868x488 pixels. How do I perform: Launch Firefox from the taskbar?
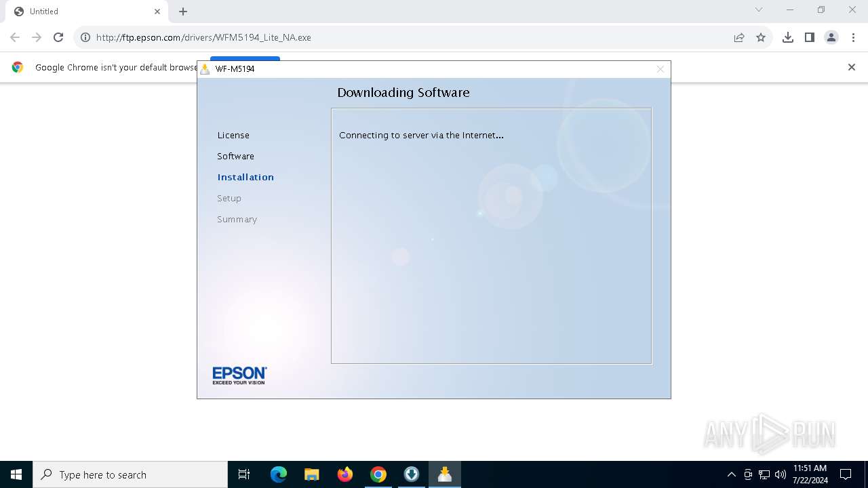coord(344,474)
